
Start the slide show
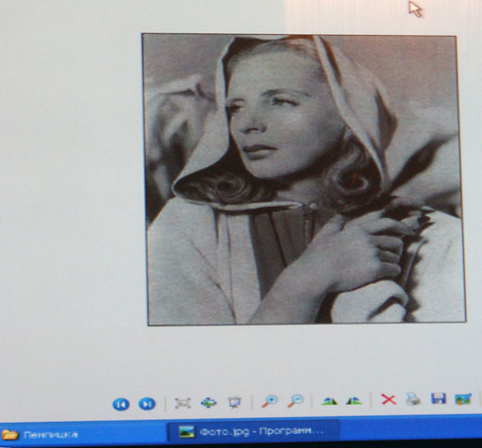pyautogui.click(x=234, y=402)
